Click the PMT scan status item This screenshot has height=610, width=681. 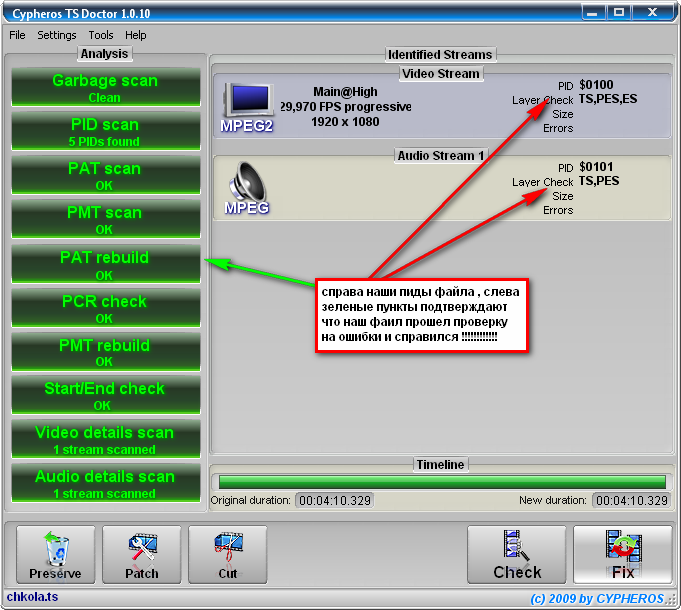click(106, 219)
